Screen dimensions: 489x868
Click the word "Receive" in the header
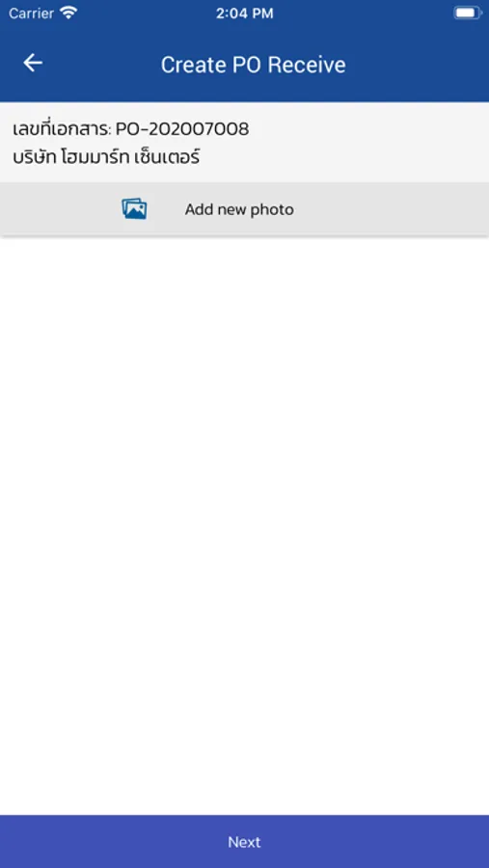[308, 65]
